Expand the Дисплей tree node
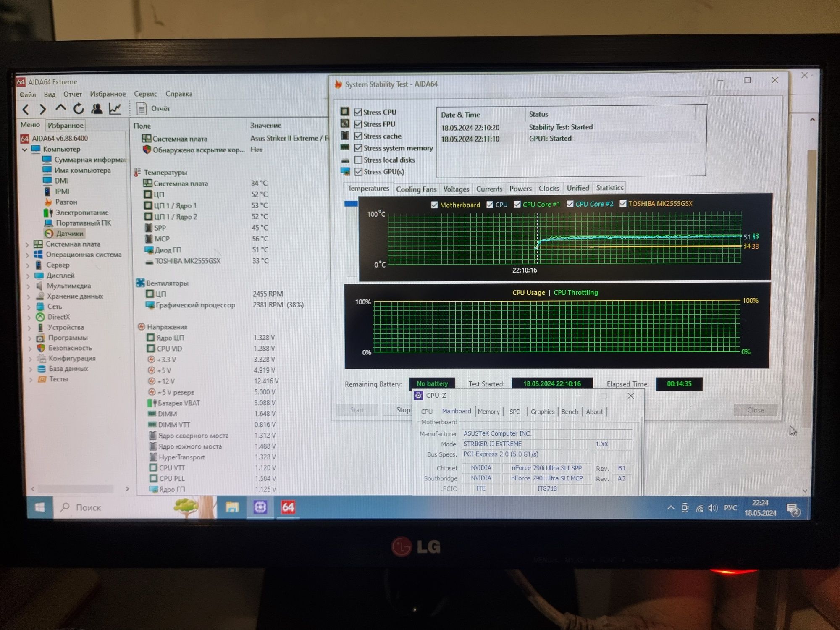The width and height of the screenshot is (840, 630). (28, 276)
